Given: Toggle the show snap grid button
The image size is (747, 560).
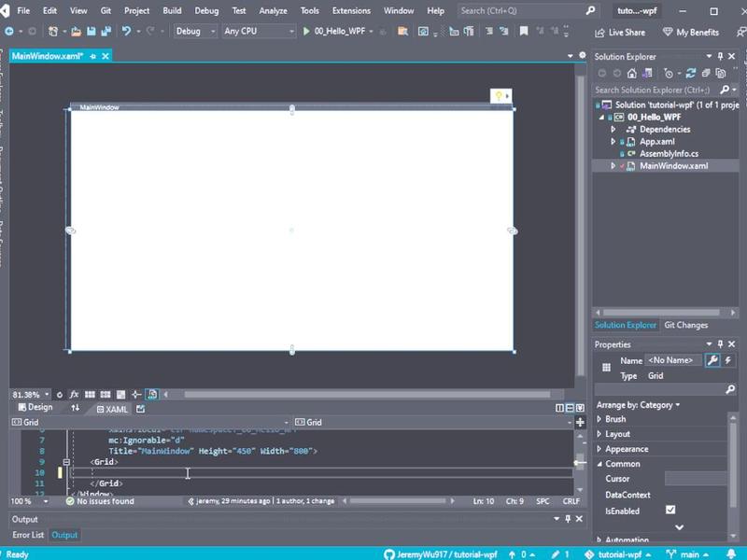Looking at the screenshot, I should point(90,394).
